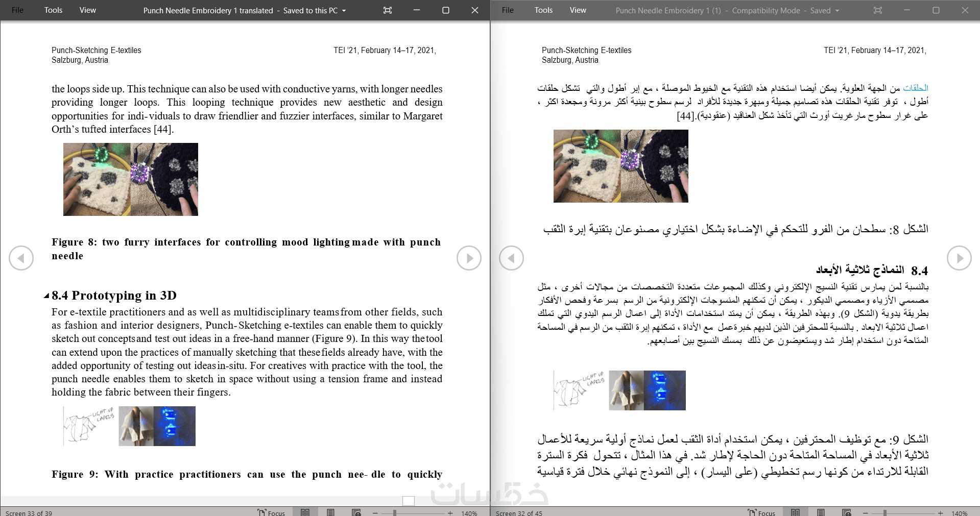Click 'Punch-Sketching E-textiles' header in left document
This screenshot has width=980, height=516.
(97, 51)
